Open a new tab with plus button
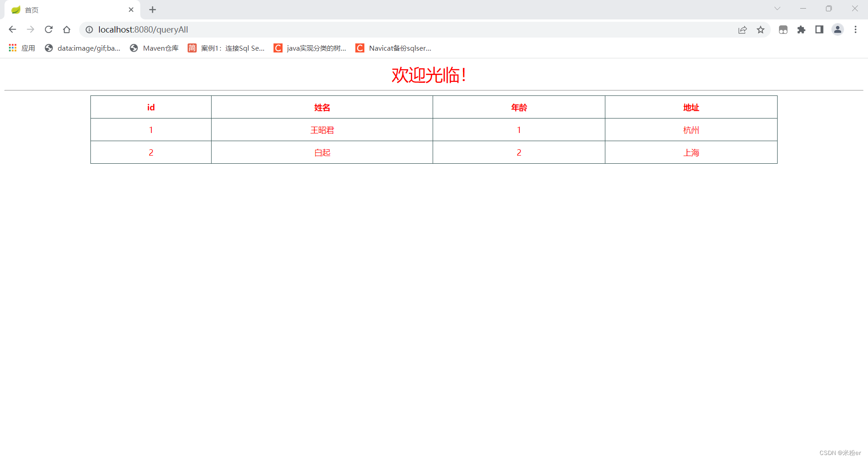Image resolution: width=868 pixels, height=460 pixels. (x=153, y=9)
